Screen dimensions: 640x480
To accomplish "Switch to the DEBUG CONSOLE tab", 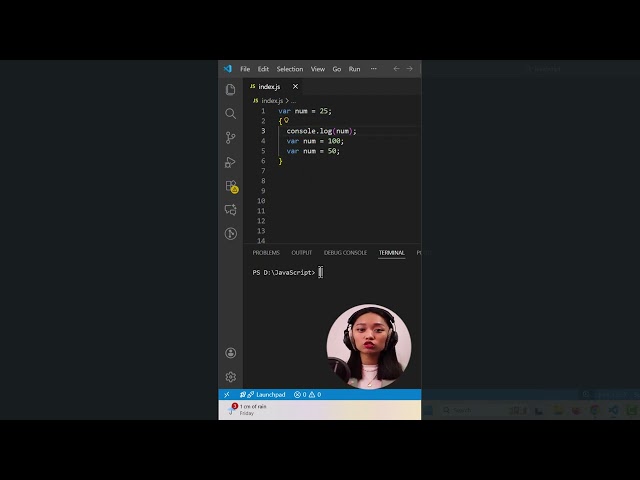I will point(345,253).
